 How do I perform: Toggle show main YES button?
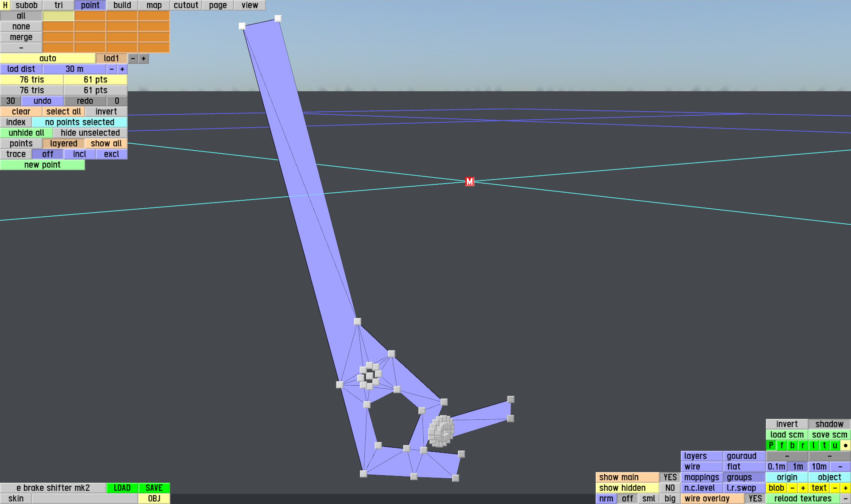(670, 477)
